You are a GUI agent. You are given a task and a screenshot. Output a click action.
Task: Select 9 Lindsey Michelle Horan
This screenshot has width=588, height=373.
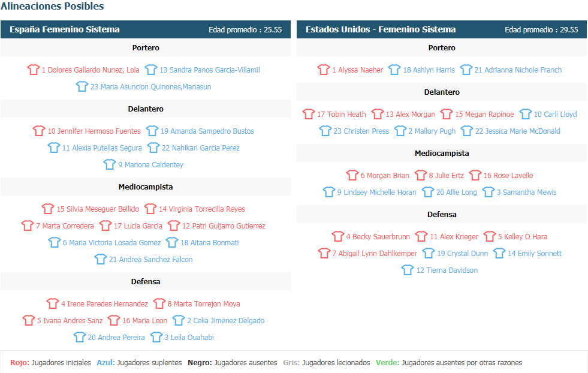(x=376, y=192)
